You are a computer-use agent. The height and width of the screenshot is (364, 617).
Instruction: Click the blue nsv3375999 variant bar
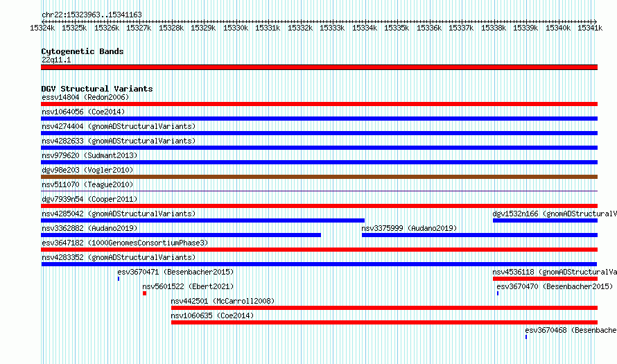(480, 235)
